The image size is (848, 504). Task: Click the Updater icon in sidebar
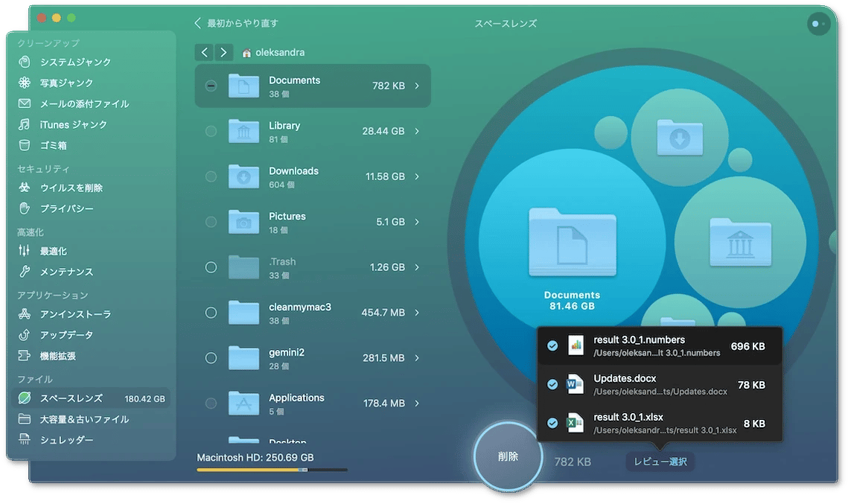[x=25, y=335]
